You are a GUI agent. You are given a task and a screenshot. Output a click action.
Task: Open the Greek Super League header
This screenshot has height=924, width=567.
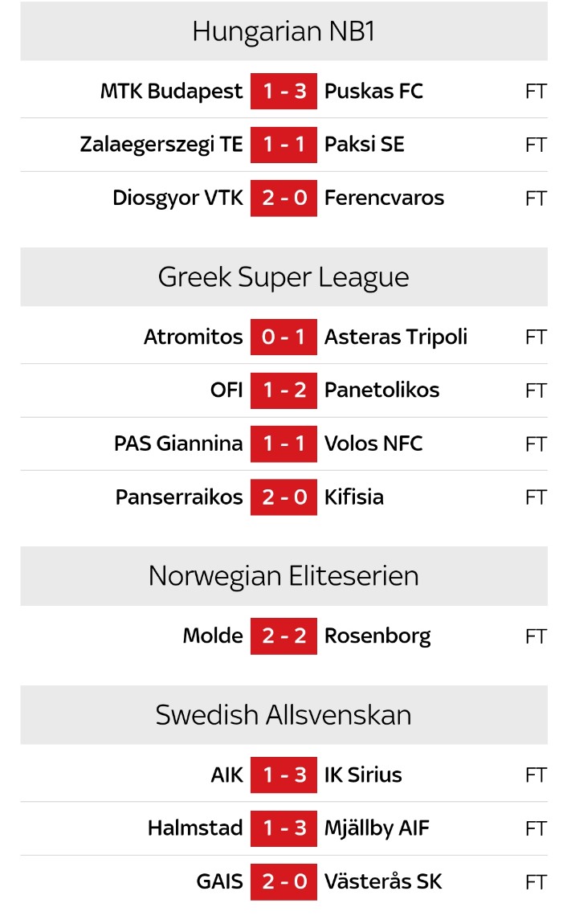(x=283, y=277)
